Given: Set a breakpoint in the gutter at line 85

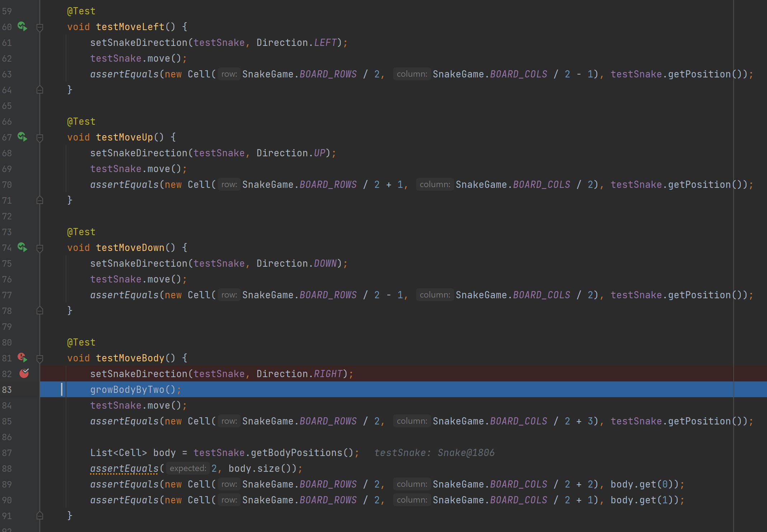Looking at the screenshot, I should tap(24, 421).
